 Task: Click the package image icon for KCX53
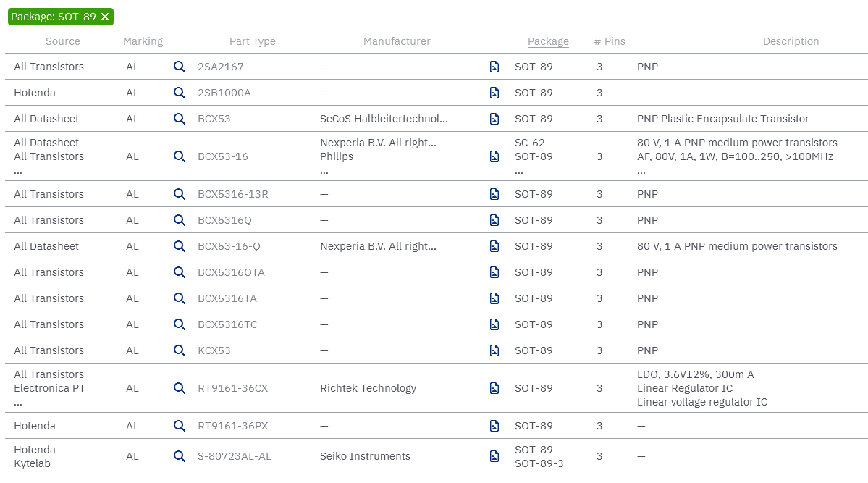(x=494, y=350)
